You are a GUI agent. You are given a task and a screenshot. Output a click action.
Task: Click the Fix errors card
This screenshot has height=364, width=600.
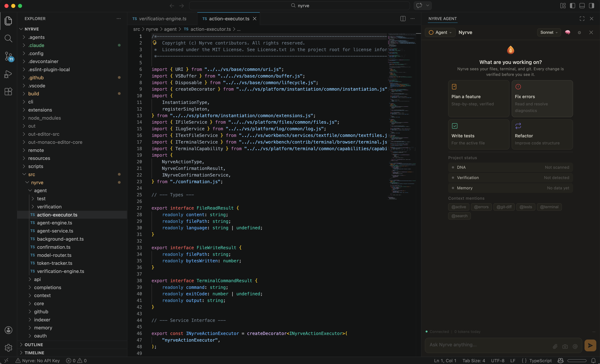coord(542,99)
